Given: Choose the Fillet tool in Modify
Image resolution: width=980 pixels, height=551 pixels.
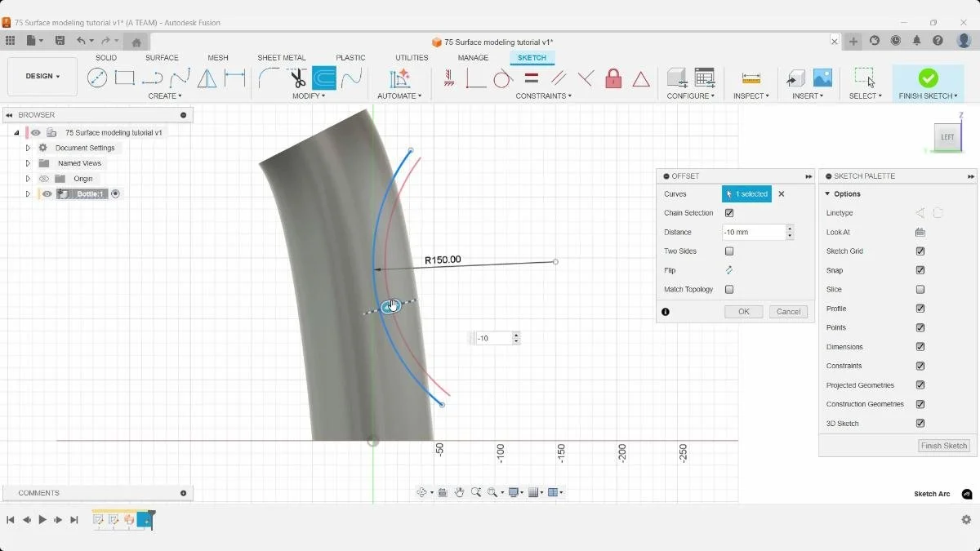Looking at the screenshot, I should 269,78.
